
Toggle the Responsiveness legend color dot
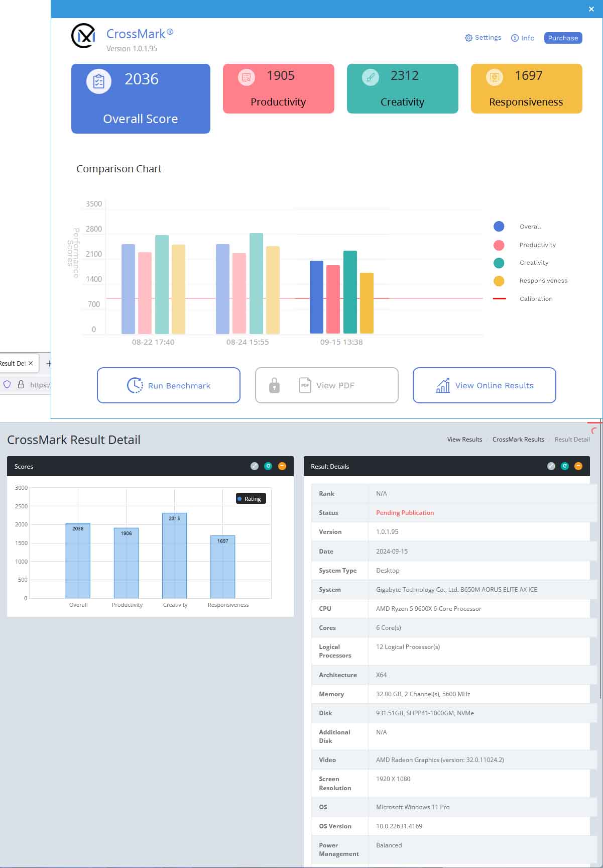(499, 281)
